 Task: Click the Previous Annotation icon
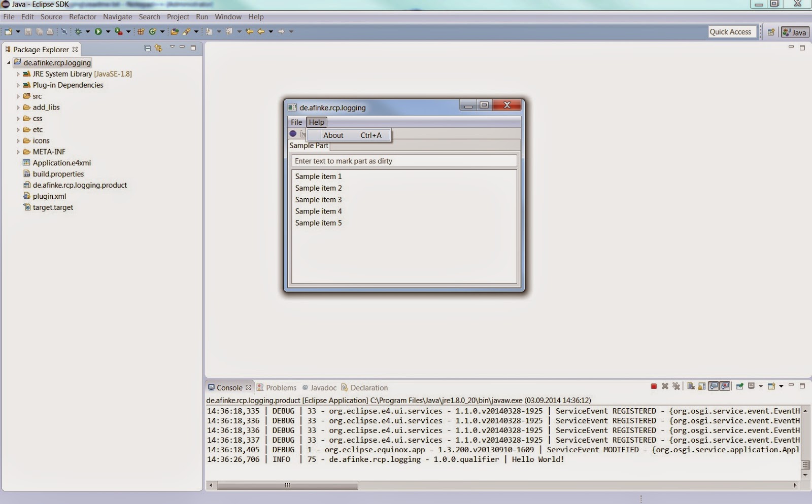pos(229,31)
